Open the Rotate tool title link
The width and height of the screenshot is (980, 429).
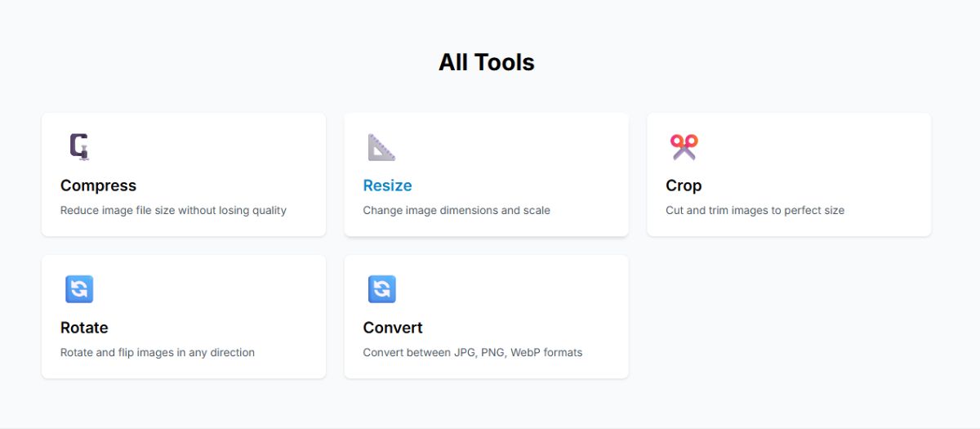[84, 328]
